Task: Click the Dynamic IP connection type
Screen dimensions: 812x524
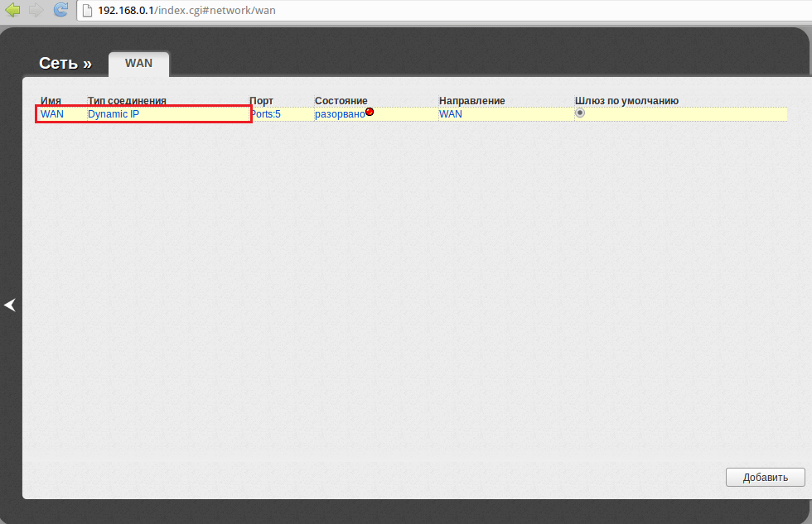Action: pyautogui.click(x=114, y=114)
